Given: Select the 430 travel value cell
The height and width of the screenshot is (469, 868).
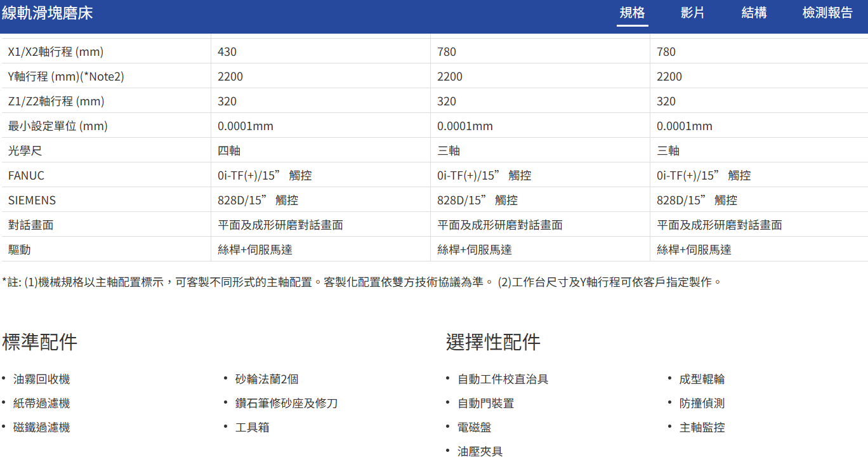Looking at the screenshot, I should click(227, 52).
